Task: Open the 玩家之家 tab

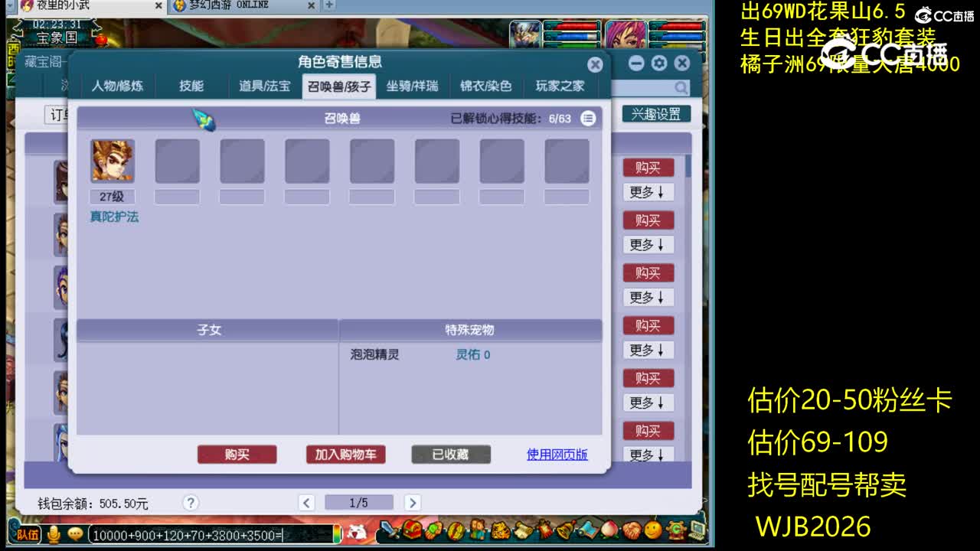Action: [560, 86]
